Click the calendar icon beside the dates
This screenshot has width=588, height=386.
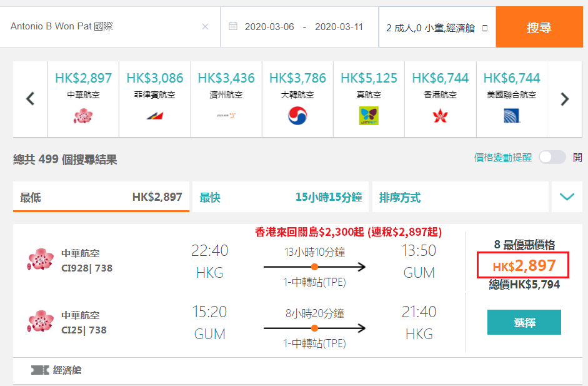tap(233, 26)
